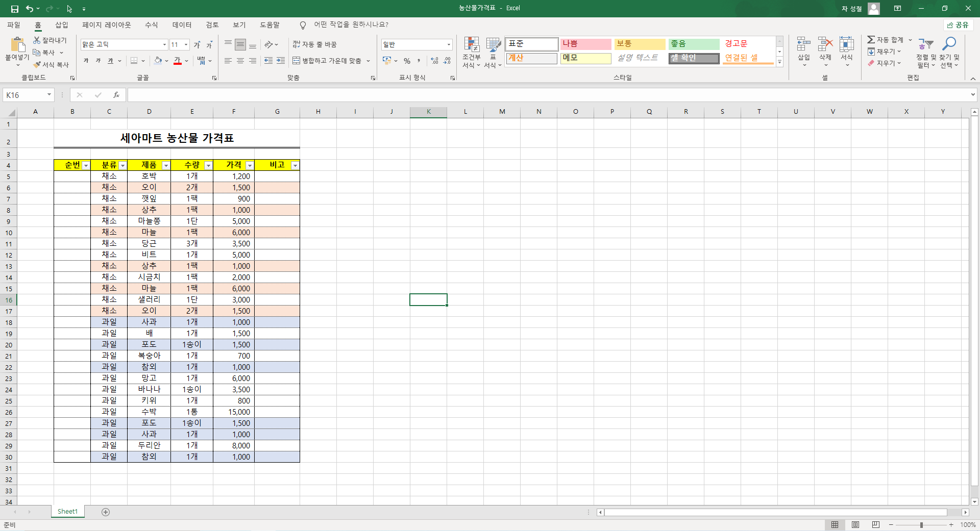Switch to the 페이지 레이아웃 tab

(107, 25)
